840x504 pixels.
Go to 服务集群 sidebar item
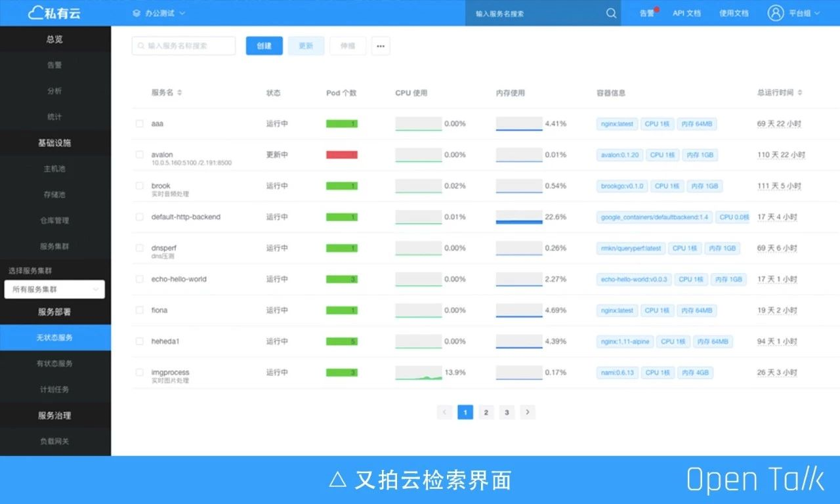[55, 247]
